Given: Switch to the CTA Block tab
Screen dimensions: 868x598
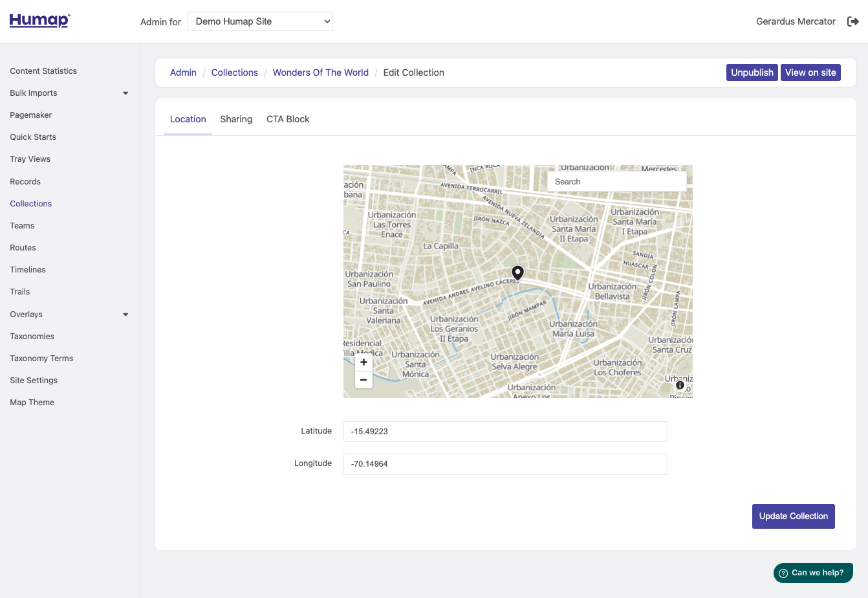Looking at the screenshot, I should coord(288,119).
